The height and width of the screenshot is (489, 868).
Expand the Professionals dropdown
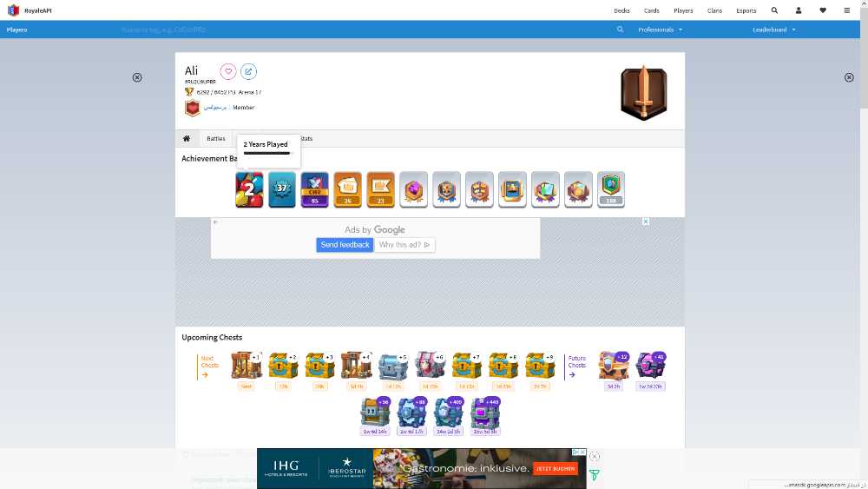tap(660, 30)
